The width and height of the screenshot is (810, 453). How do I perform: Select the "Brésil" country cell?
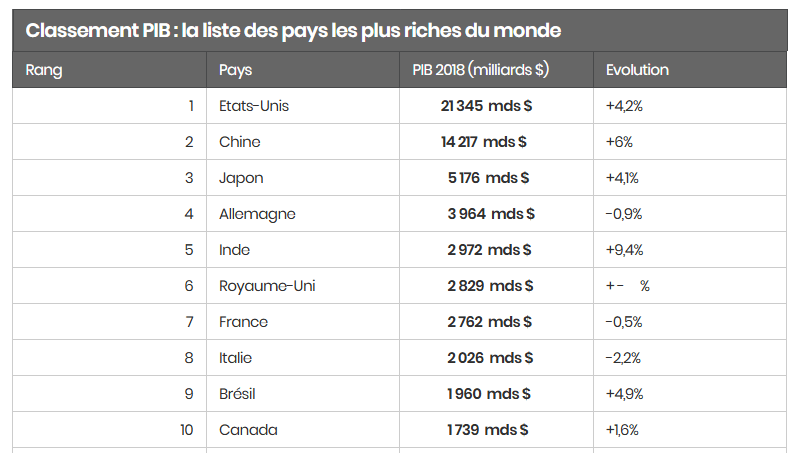click(237, 394)
